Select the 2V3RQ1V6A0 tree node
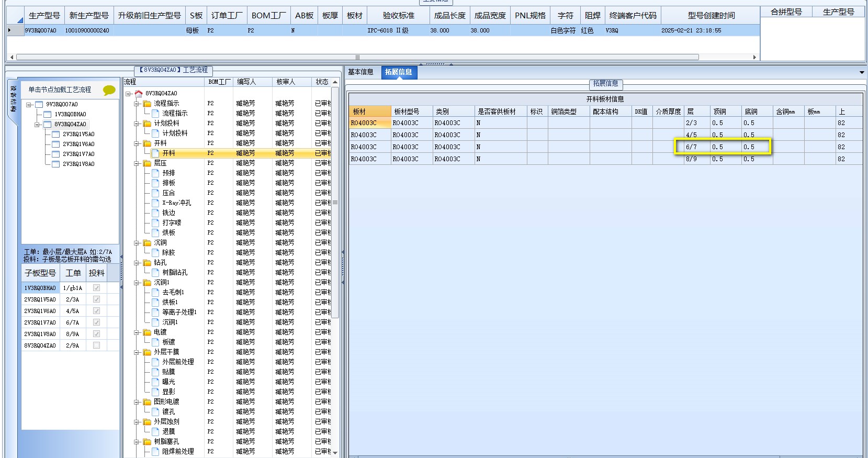The image size is (868, 458). pos(78,144)
